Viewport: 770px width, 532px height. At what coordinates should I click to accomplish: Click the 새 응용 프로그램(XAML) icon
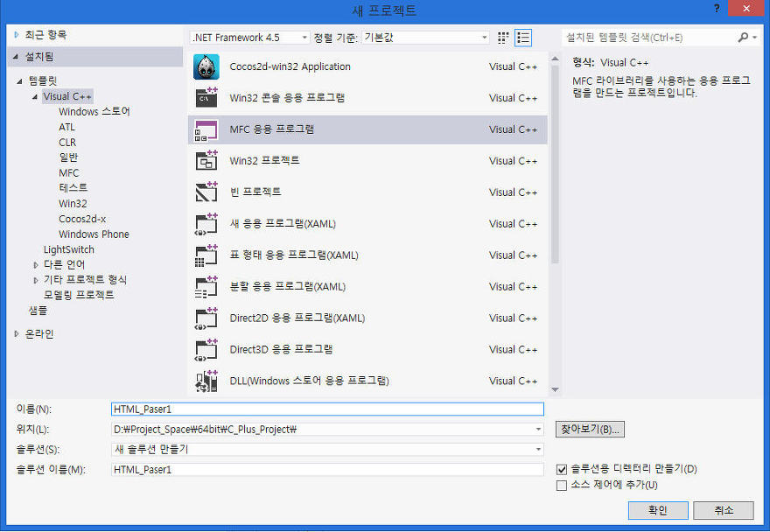(x=206, y=223)
